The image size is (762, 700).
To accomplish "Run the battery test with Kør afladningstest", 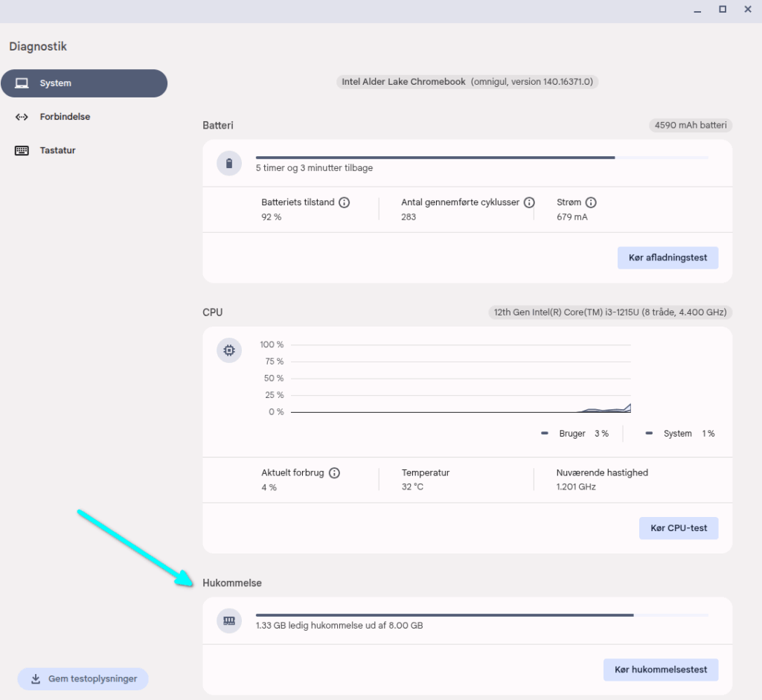I will [x=667, y=258].
